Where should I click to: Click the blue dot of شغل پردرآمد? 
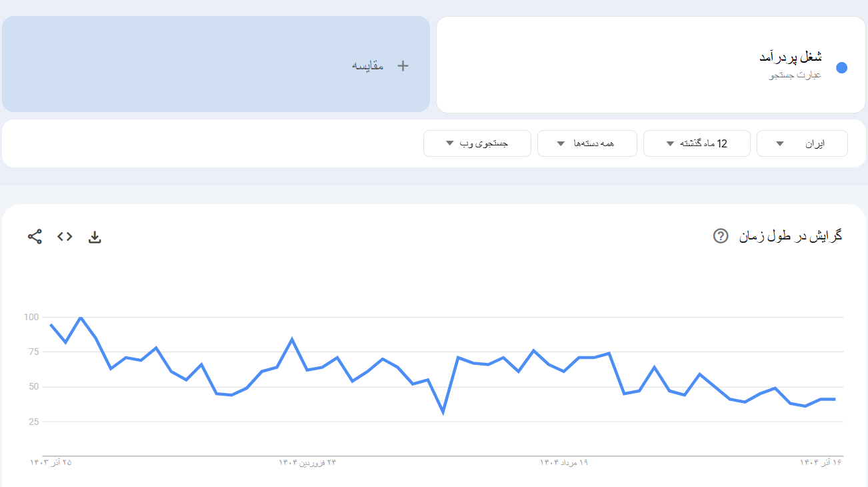841,67
